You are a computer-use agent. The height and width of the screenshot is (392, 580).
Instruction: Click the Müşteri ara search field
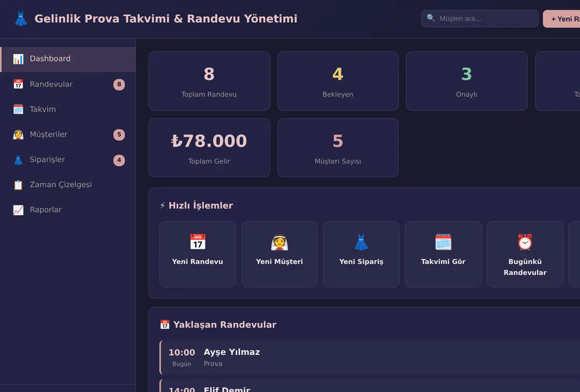pos(480,19)
